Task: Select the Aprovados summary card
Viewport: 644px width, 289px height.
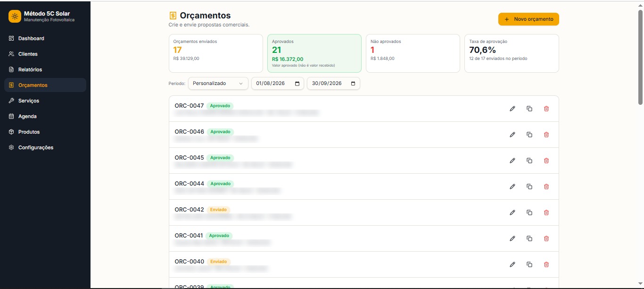Action: pos(314,53)
